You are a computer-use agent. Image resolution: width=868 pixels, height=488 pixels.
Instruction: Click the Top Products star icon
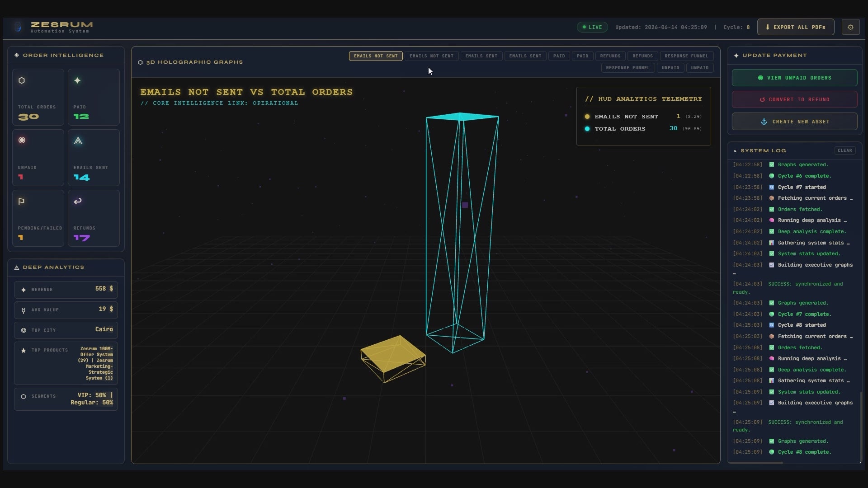(x=24, y=350)
